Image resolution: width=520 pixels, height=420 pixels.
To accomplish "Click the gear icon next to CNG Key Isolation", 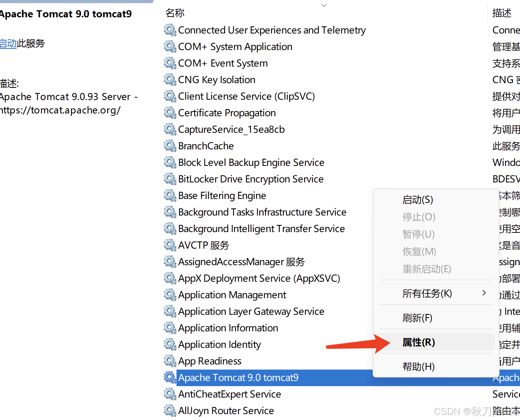I will (x=170, y=80).
